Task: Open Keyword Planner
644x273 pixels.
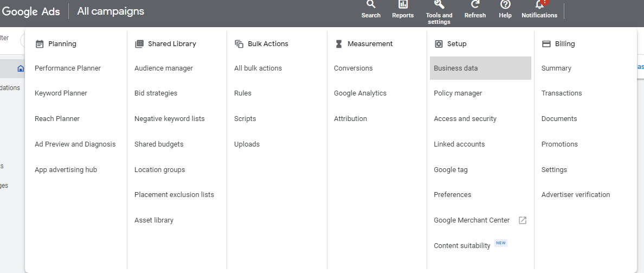Action: pyautogui.click(x=61, y=93)
